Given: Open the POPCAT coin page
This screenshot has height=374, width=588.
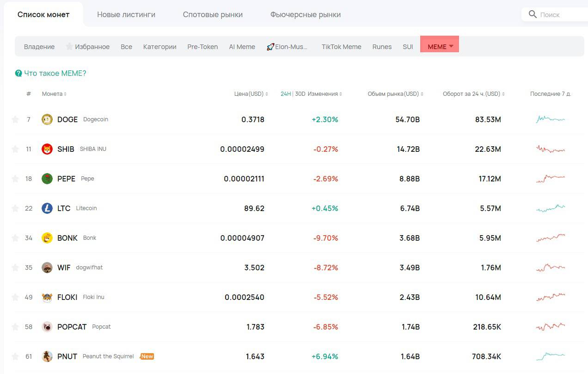Looking at the screenshot, I should (x=72, y=327).
